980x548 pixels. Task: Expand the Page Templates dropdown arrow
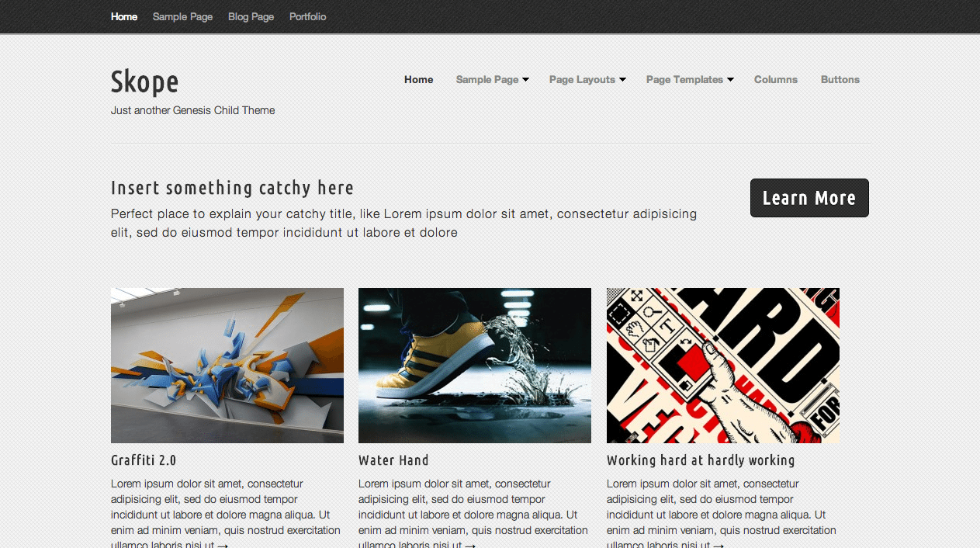pos(730,80)
